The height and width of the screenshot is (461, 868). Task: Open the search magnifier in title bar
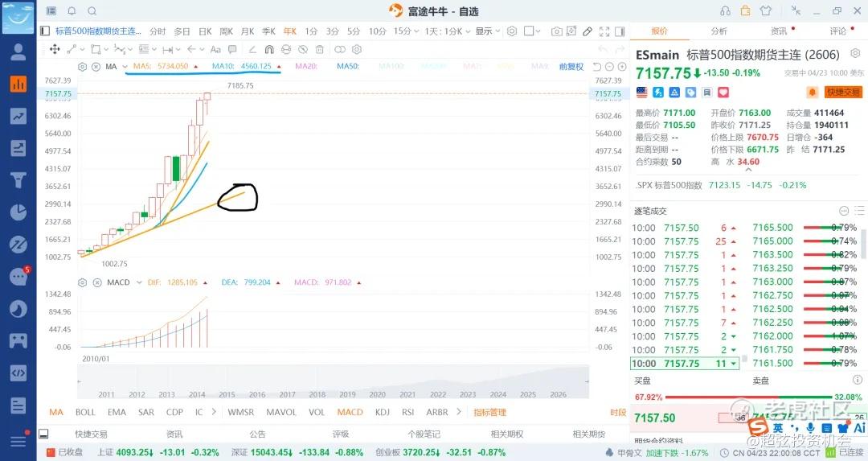coord(92,11)
